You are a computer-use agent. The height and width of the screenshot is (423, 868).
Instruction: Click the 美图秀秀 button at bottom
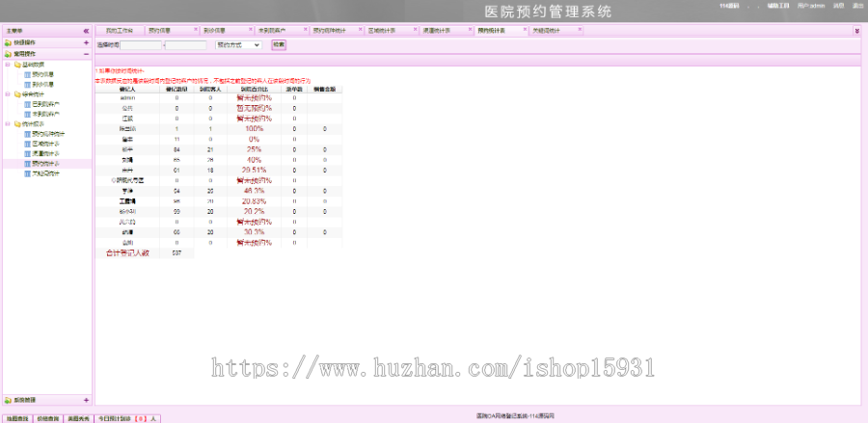[x=78, y=418]
